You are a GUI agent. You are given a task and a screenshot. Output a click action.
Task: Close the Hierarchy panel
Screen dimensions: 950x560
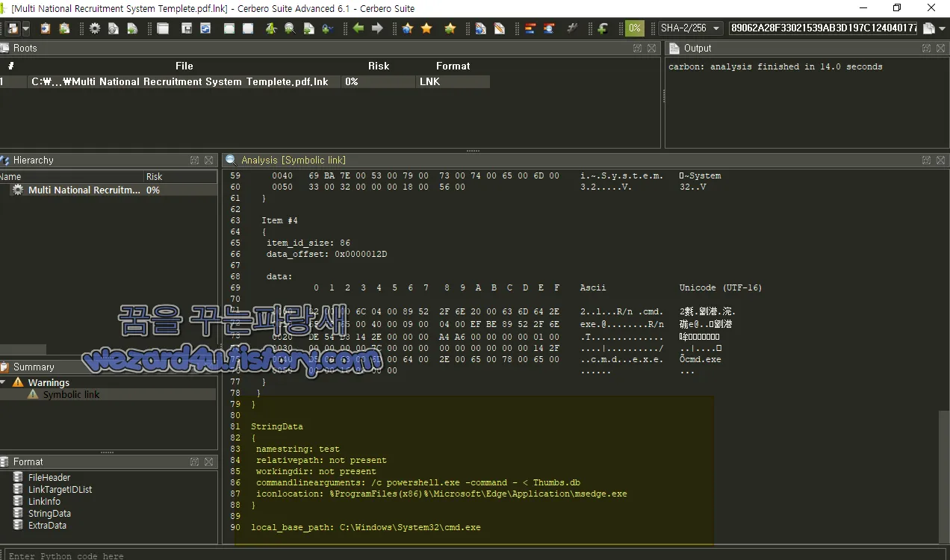(208, 160)
